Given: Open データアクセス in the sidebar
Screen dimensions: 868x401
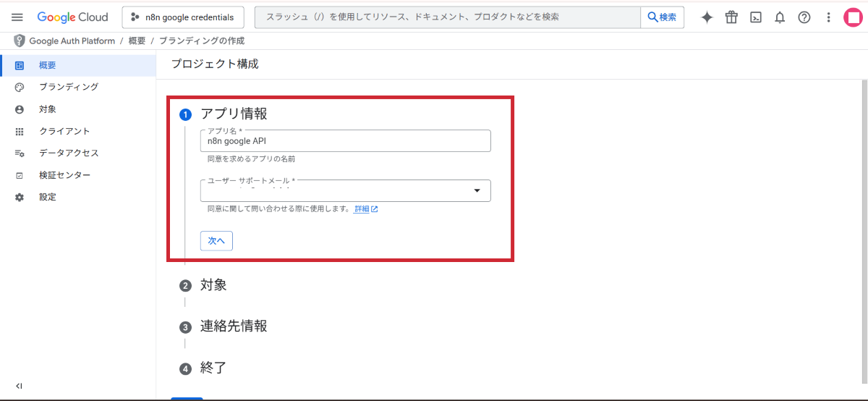Looking at the screenshot, I should (x=69, y=153).
